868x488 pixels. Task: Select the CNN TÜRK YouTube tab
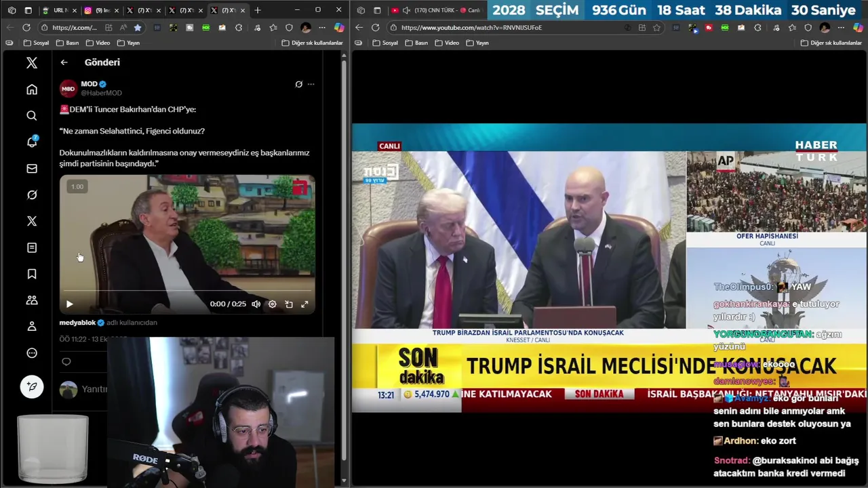(437, 10)
